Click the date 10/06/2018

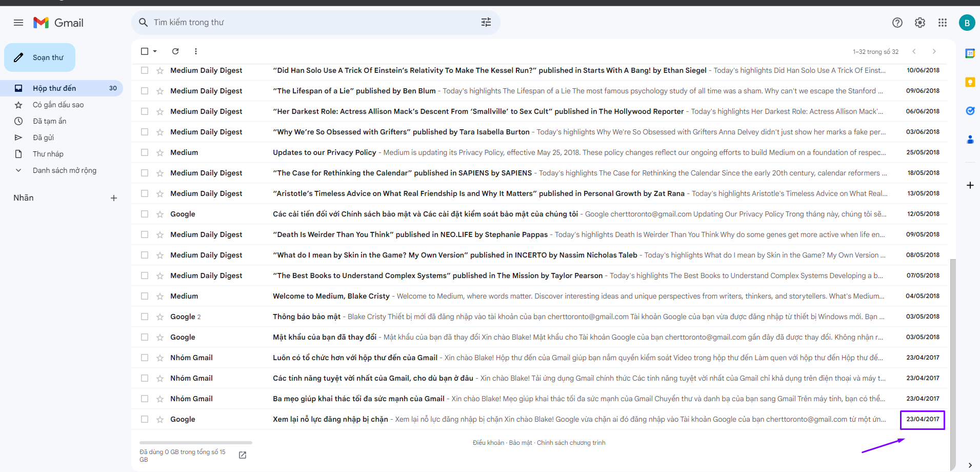coord(923,70)
